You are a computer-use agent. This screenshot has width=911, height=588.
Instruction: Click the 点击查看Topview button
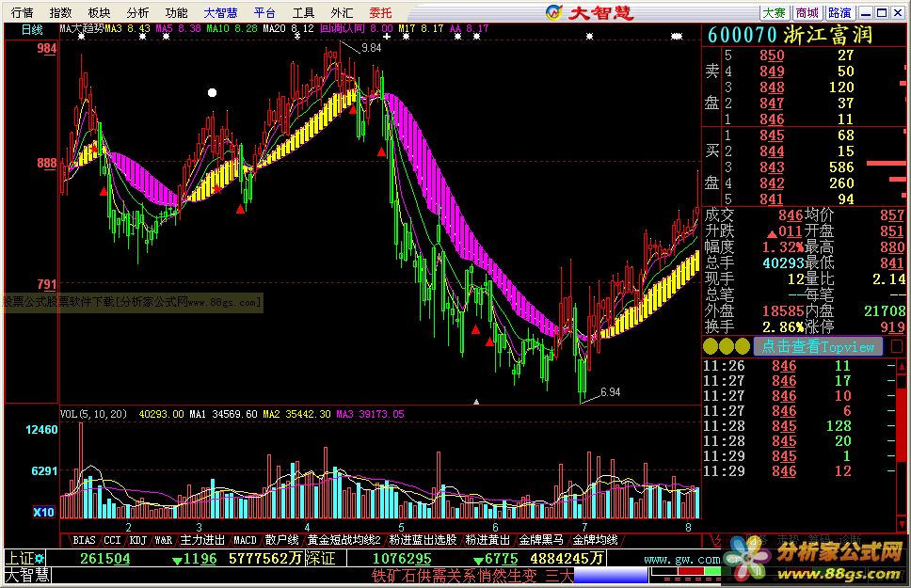[818, 347]
